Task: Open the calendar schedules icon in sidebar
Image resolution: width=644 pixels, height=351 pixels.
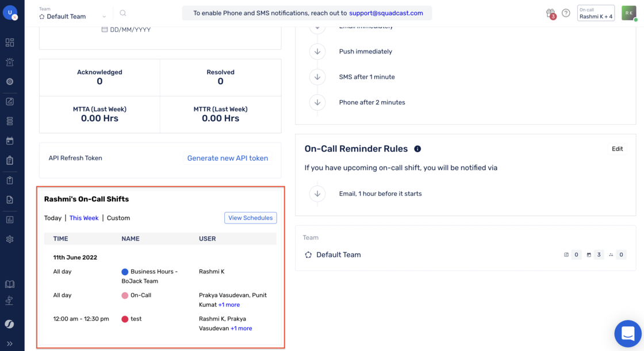Action: tap(10, 141)
